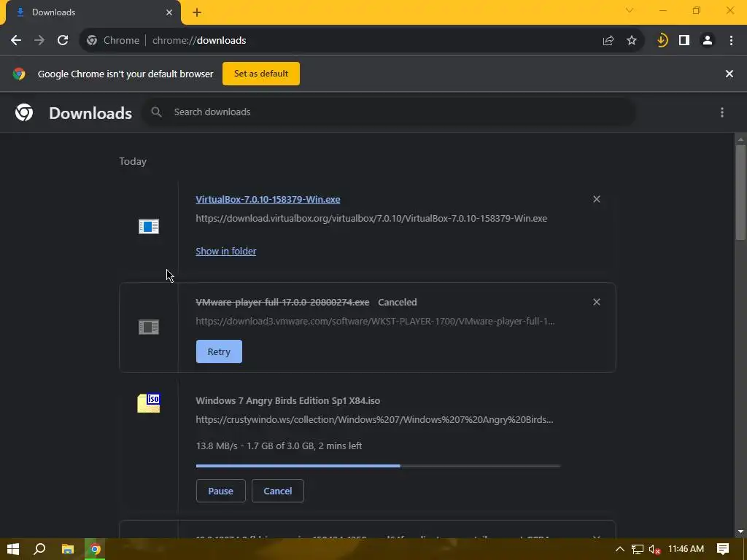Click the crustywindo.ws download URL
747x560 pixels.
(x=374, y=420)
